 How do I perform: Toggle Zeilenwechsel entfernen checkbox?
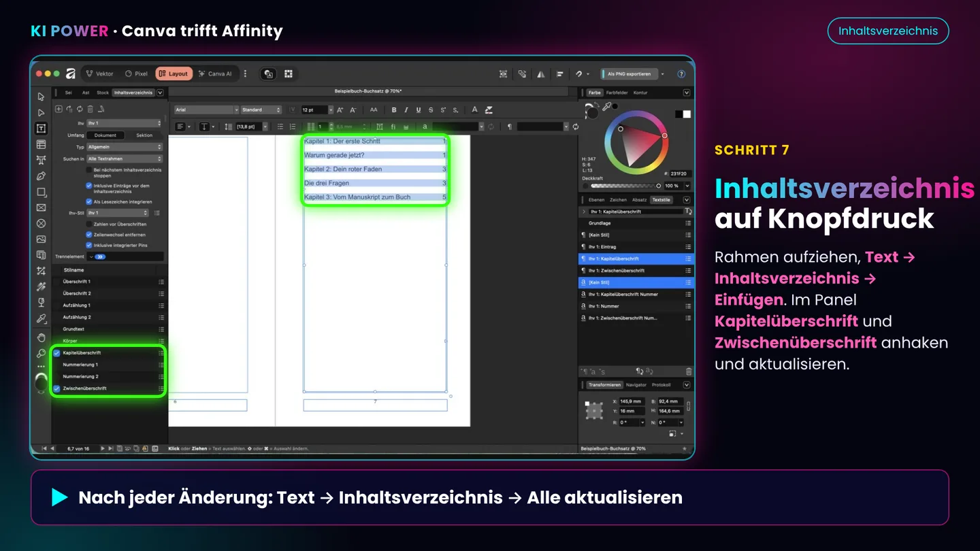coord(89,234)
